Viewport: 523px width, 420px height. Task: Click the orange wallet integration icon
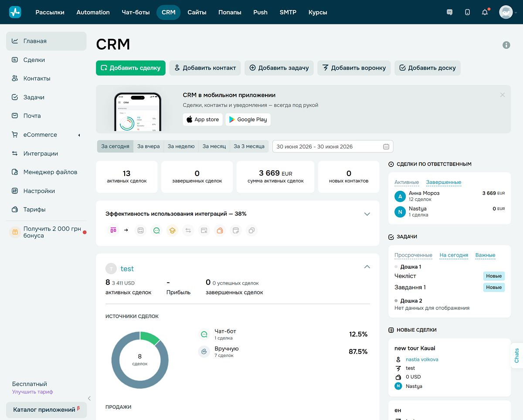click(x=220, y=230)
